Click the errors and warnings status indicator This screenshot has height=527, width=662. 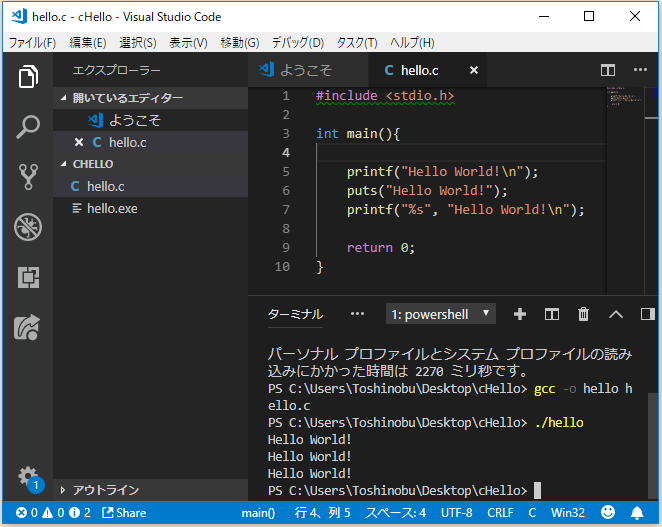(53, 513)
